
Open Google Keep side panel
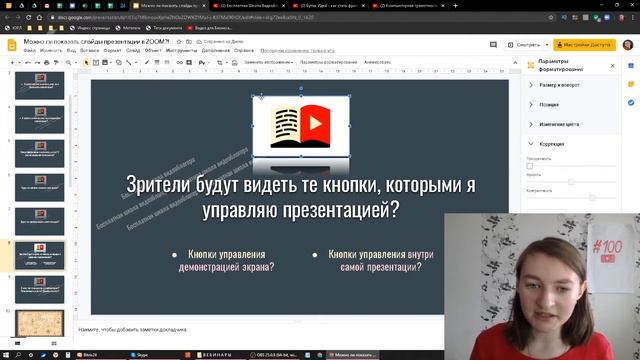pyautogui.click(x=631, y=84)
